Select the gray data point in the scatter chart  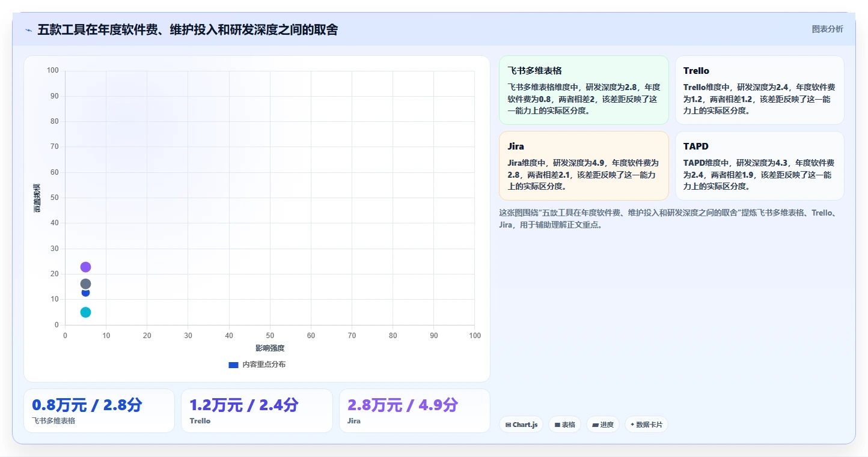pos(85,284)
